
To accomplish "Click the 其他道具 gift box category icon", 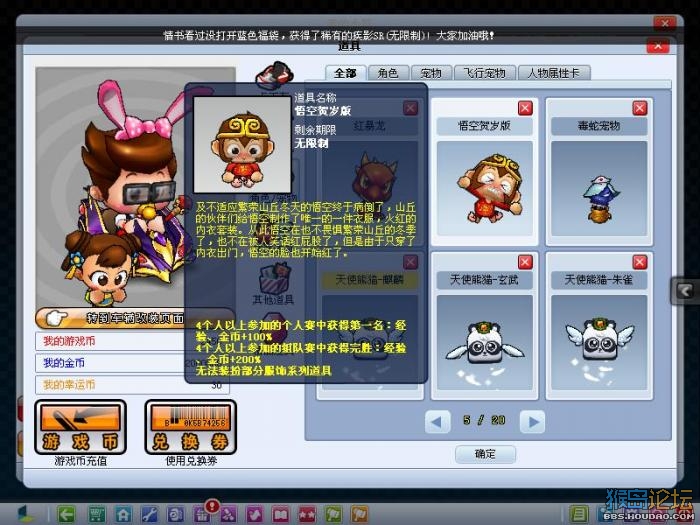I will 274,284.
